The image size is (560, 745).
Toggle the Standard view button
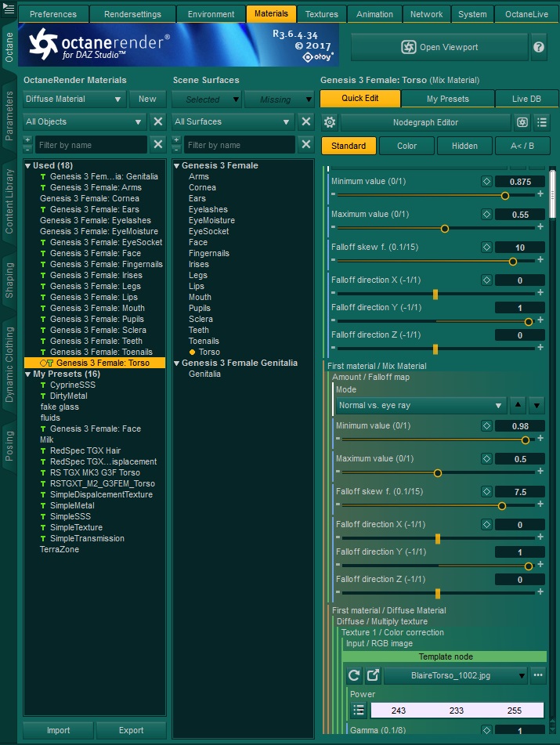(x=349, y=146)
